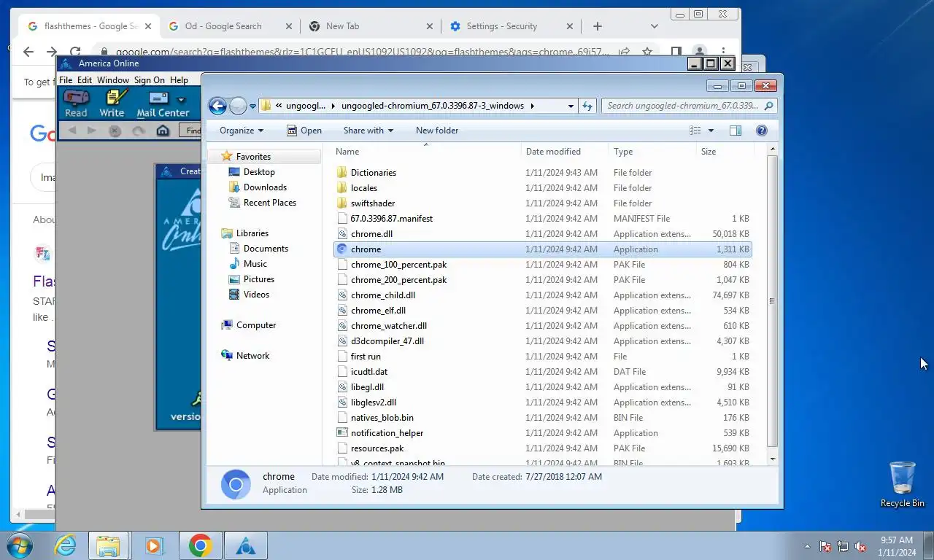
Task: Sort by Name column header
Action: 428,152
